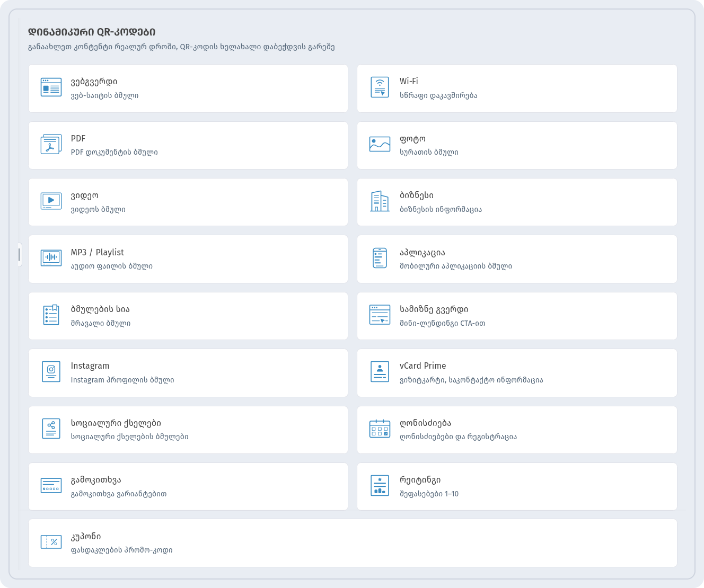704x588 pixels.
Task: Click the კუპონი percent ticket icon
Action: point(51,542)
